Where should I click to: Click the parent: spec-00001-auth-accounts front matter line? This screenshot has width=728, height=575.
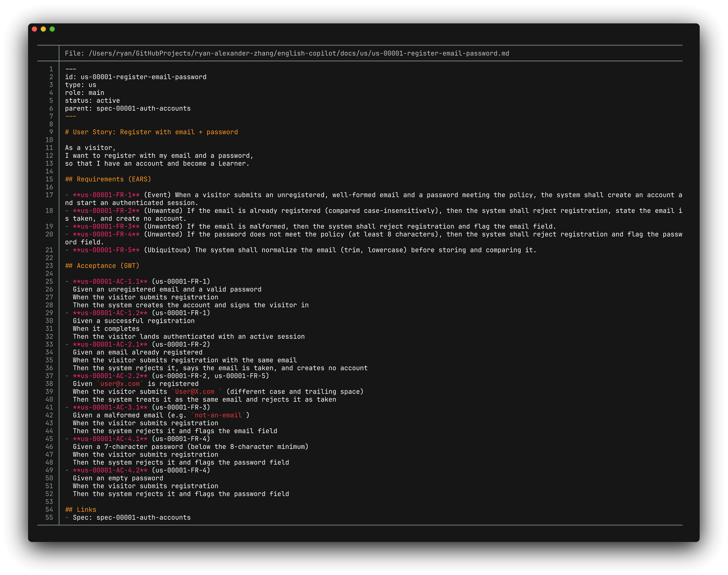[x=128, y=108]
